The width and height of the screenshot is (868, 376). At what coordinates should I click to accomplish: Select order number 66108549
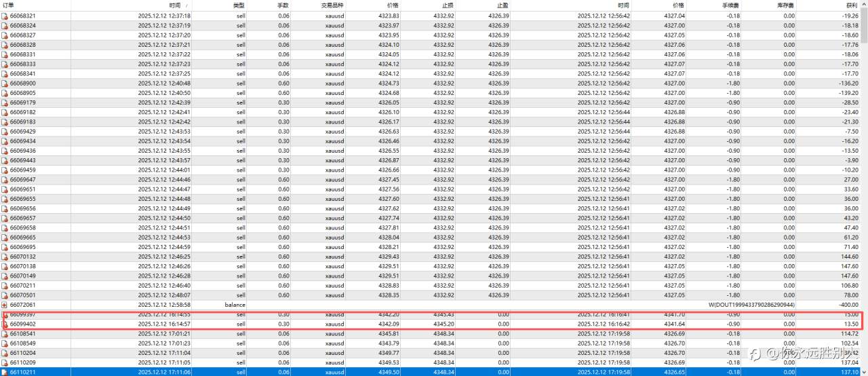23,343
